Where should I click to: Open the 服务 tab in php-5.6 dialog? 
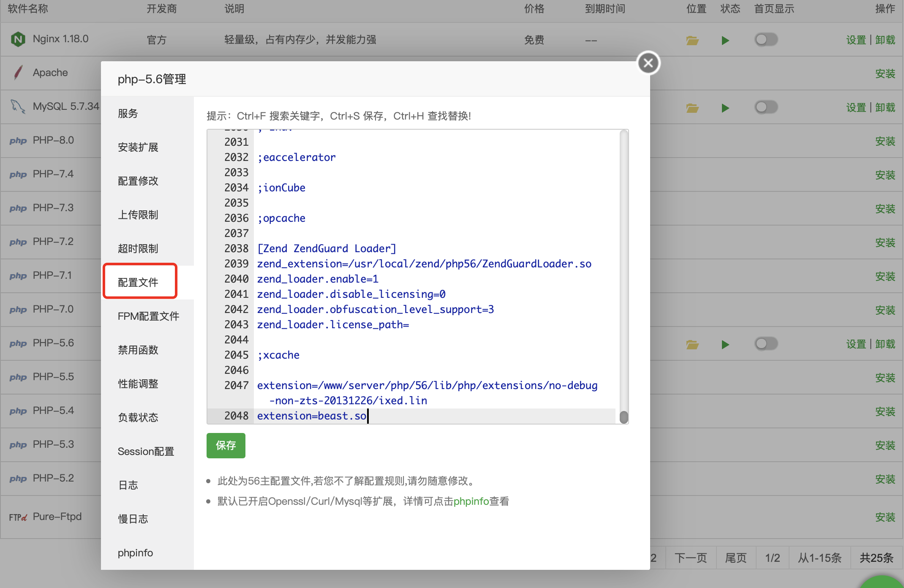pyautogui.click(x=147, y=114)
